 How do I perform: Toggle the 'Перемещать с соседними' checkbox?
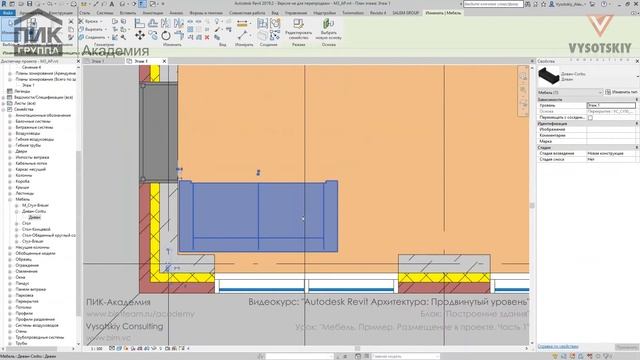[590, 118]
